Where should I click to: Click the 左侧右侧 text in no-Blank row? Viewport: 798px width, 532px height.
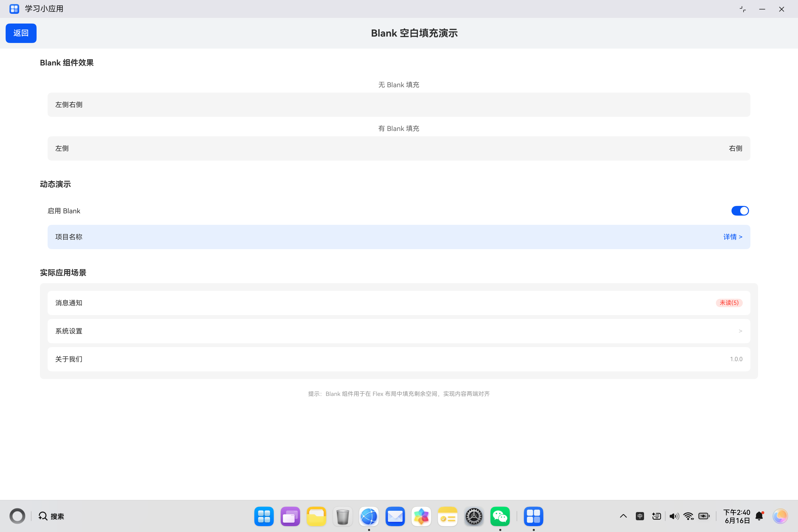[69, 105]
